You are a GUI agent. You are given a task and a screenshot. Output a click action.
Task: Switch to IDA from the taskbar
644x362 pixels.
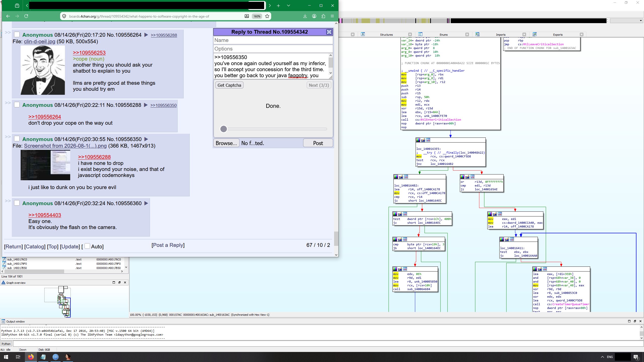68,357
